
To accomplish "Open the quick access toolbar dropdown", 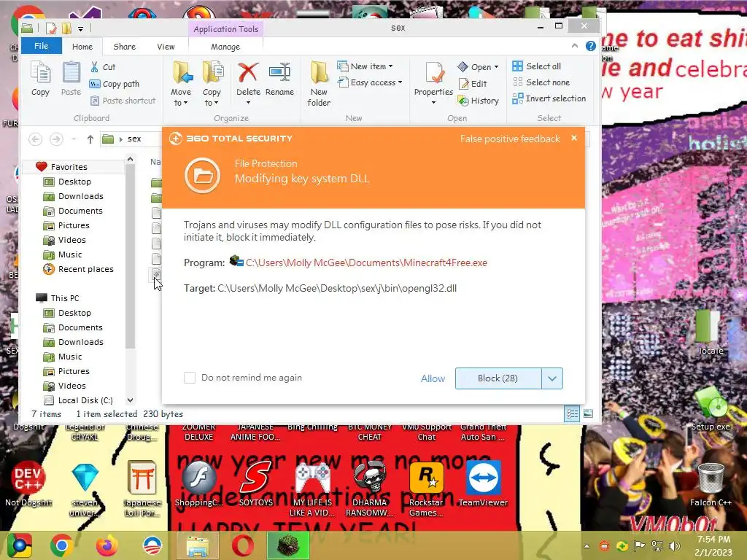I will [x=80, y=29].
